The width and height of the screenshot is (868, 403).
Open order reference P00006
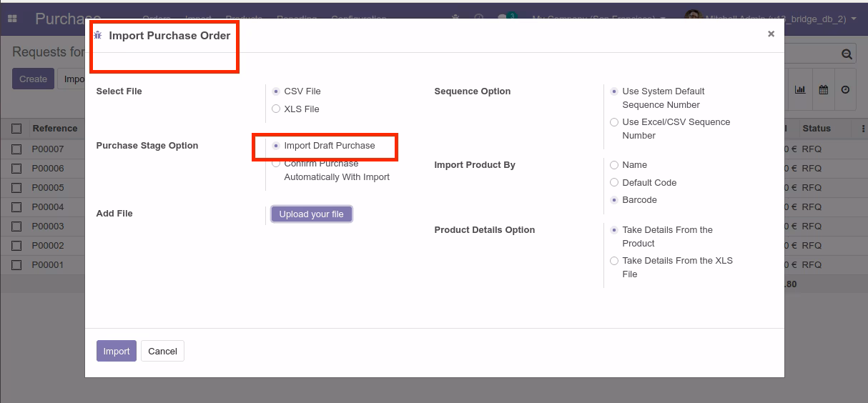pyautogui.click(x=48, y=169)
